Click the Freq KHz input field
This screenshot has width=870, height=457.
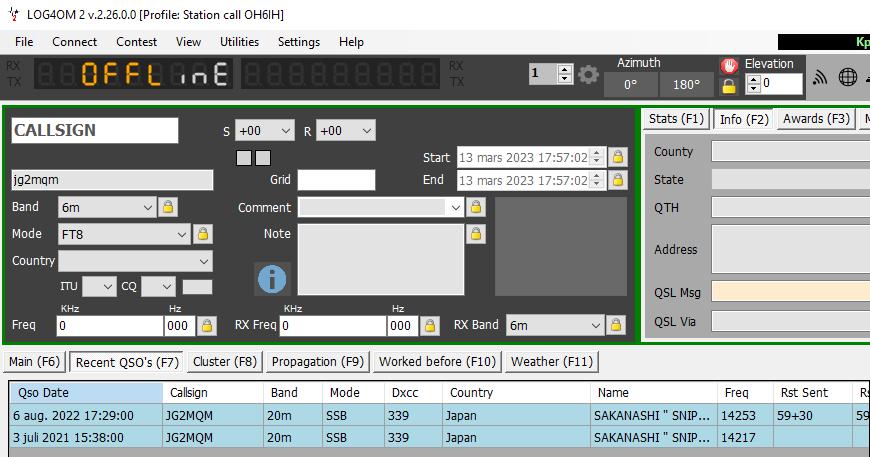tap(110, 326)
